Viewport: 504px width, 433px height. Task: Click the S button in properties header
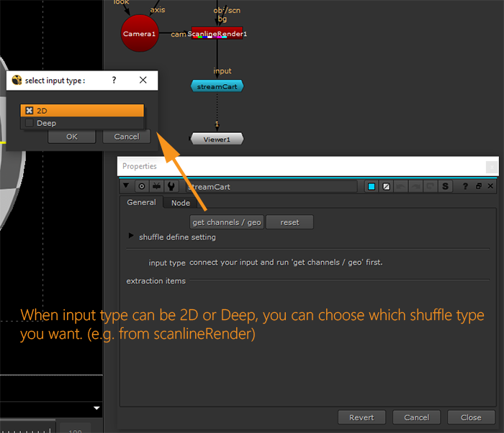pos(446,187)
